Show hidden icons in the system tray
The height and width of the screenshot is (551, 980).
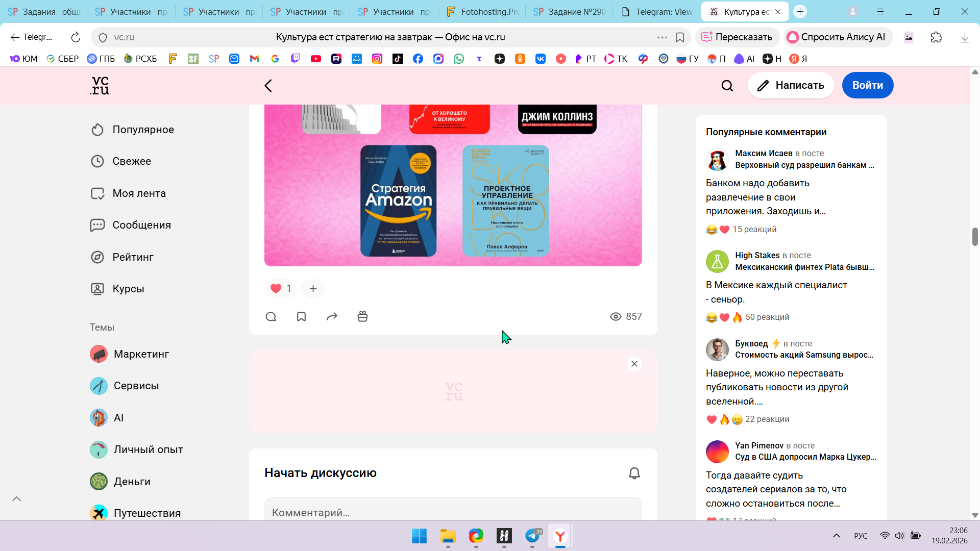[x=836, y=536]
